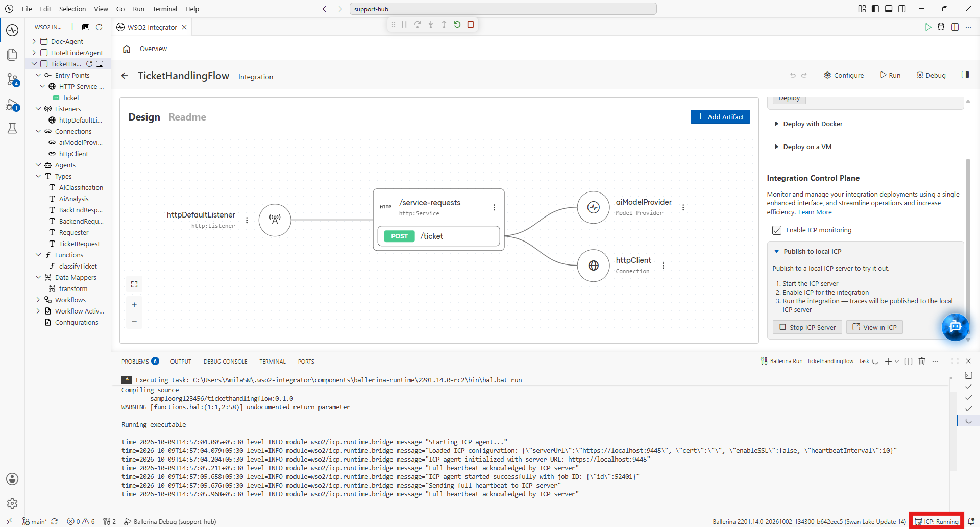Click ICP: Running status bar item

pos(937,521)
